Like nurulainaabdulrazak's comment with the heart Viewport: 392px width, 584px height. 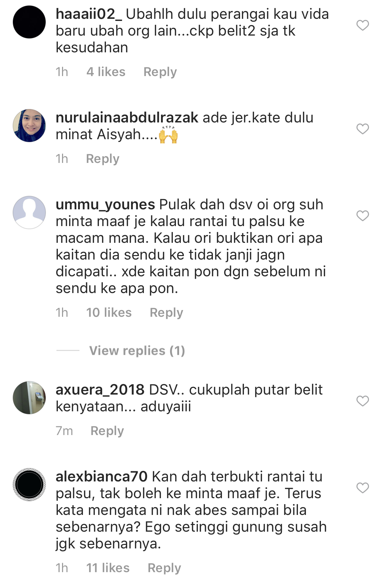(x=362, y=129)
